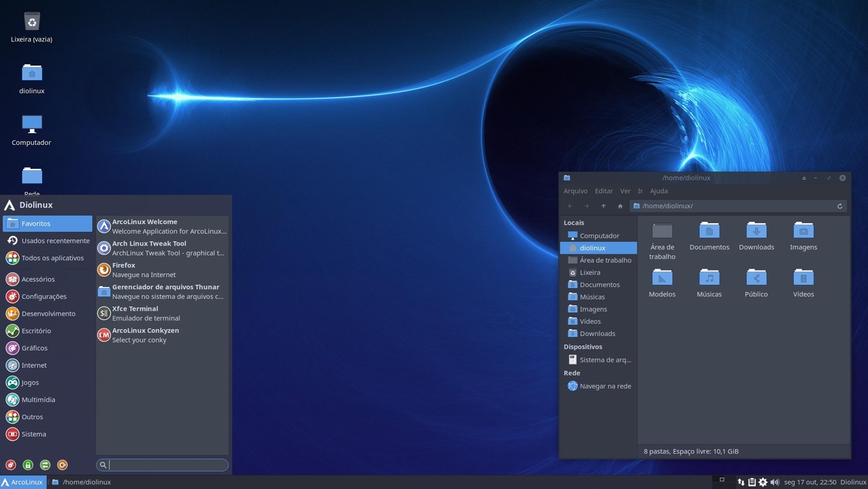Click the back navigation arrow in Thunar
Viewport: 868px width, 489px height.
tap(568, 206)
